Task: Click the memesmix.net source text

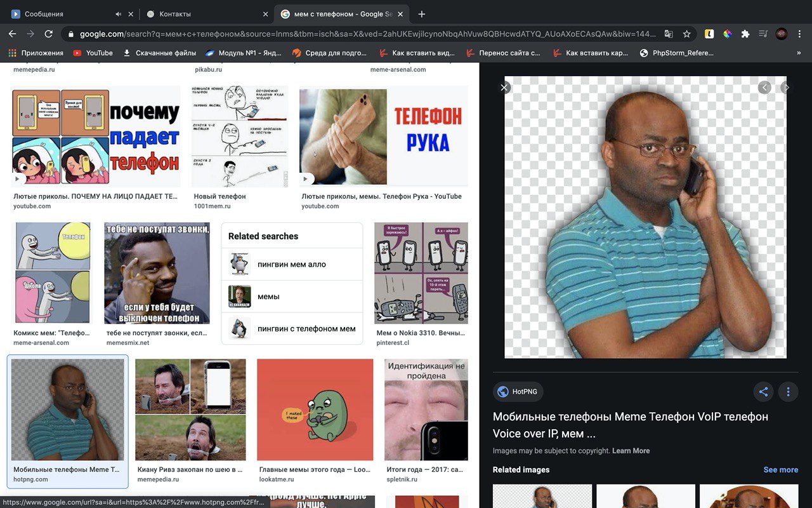Action: pos(128,343)
